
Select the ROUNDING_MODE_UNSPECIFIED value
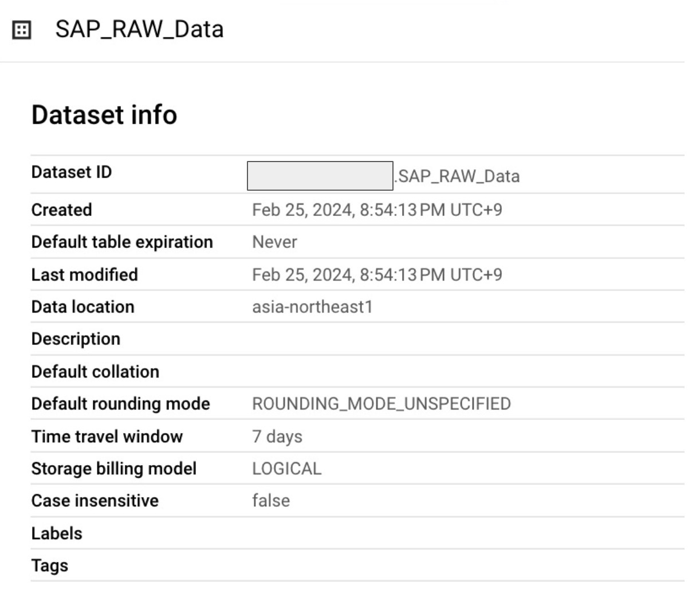point(382,404)
